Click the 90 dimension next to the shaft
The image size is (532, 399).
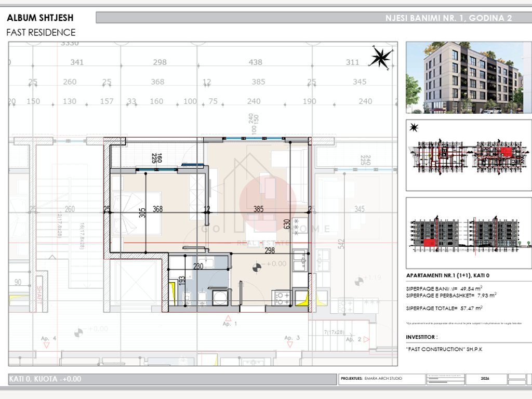(x=18, y=282)
